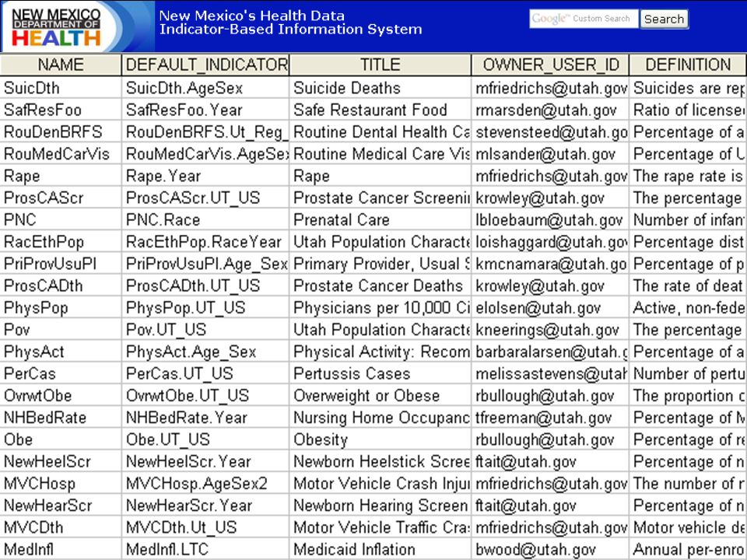Click the Obesity title cell
The image size is (747, 560).
point(381,439)
